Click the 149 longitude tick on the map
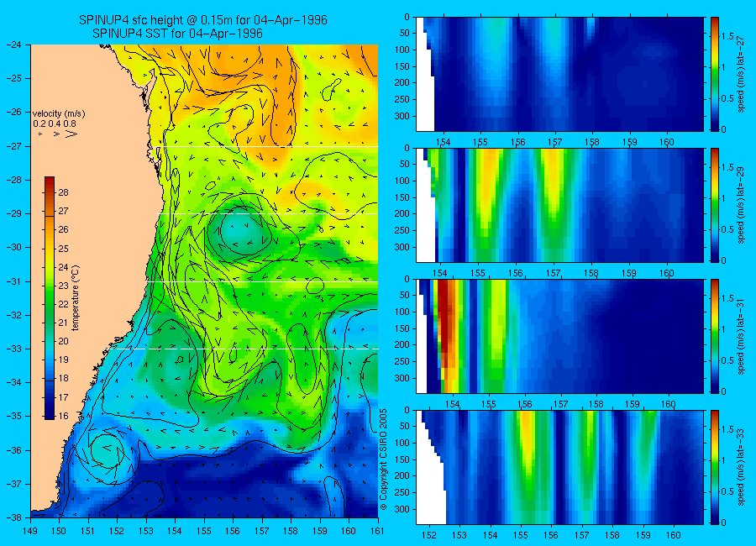 point(30,531)
